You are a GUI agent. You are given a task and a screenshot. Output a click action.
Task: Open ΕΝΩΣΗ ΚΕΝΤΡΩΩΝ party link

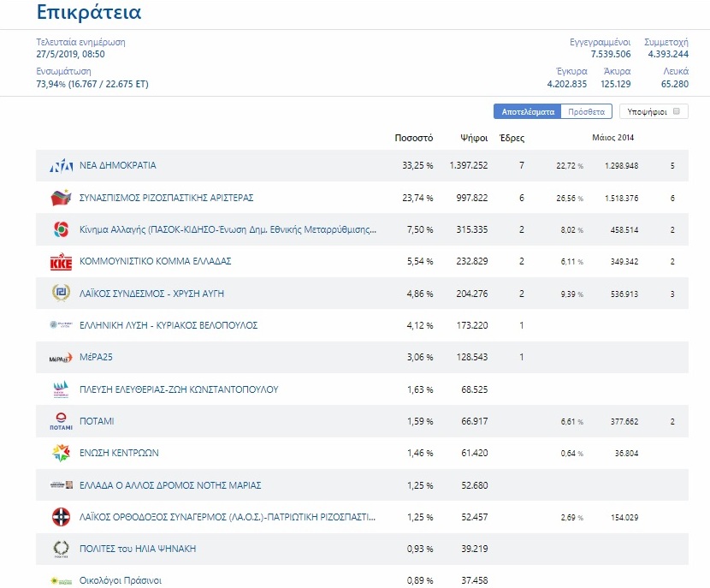point(119,453)
